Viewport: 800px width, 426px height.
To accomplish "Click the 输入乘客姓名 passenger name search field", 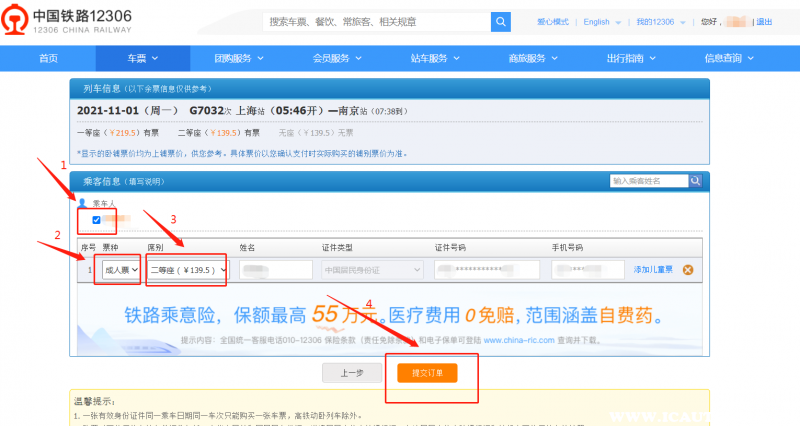I will 649,181.
